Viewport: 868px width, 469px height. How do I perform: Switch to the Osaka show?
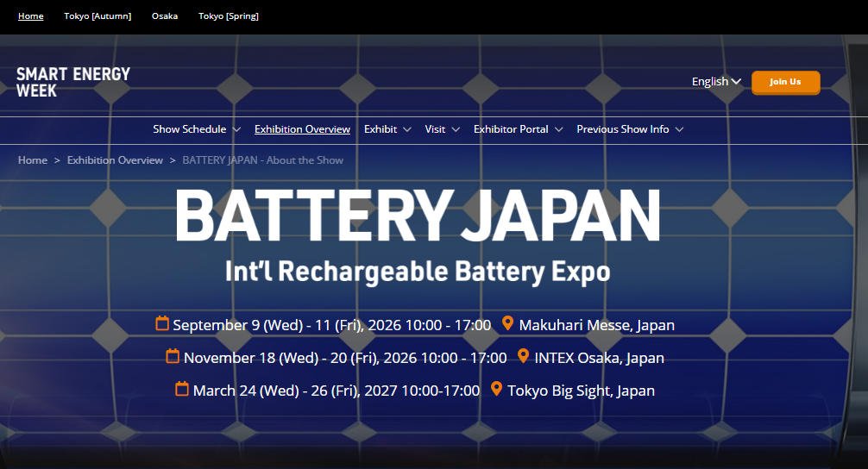click(165, 16)
